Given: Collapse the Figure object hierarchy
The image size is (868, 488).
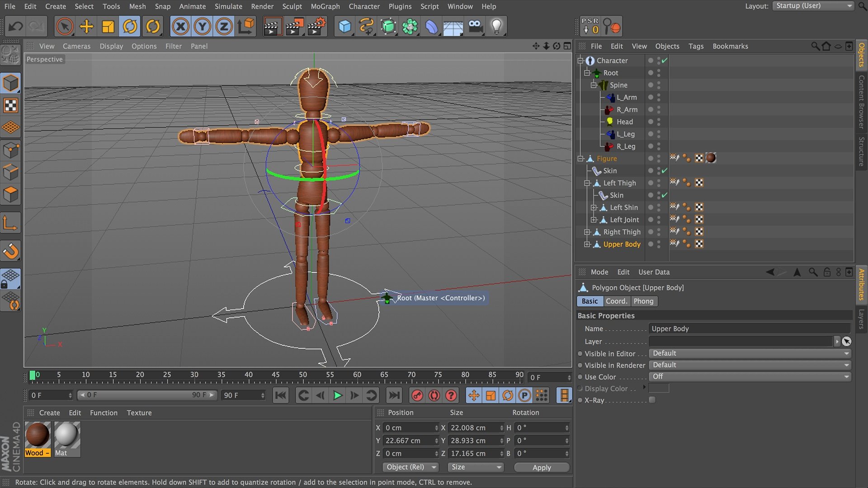Looking at the screenshot, I should click(x=580, y=159).
